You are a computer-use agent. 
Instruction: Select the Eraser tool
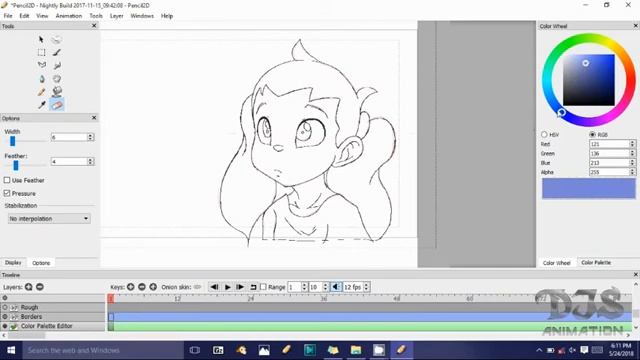57,105
